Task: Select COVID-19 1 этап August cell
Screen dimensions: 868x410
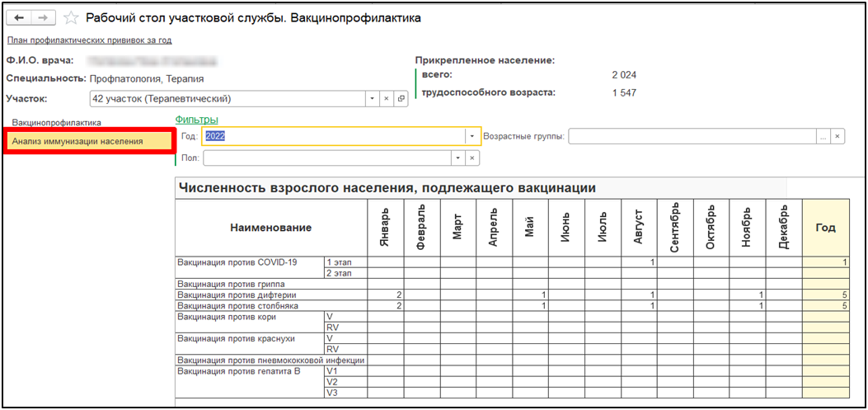Action: pyautogui.click(x=638, y=262)
